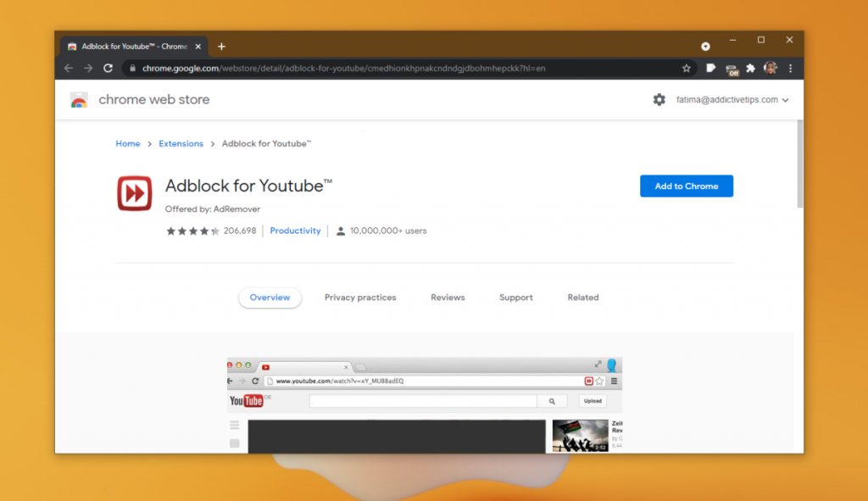Open the Extensions breadcrumb link
Image resolution: width=868 pixels, height=501 pixels.
click(181, 143)
